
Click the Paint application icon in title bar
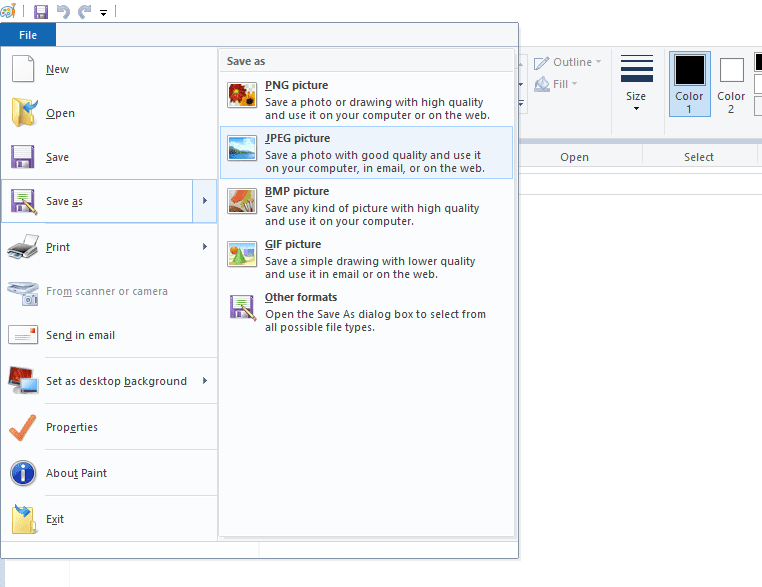[8, 11]
